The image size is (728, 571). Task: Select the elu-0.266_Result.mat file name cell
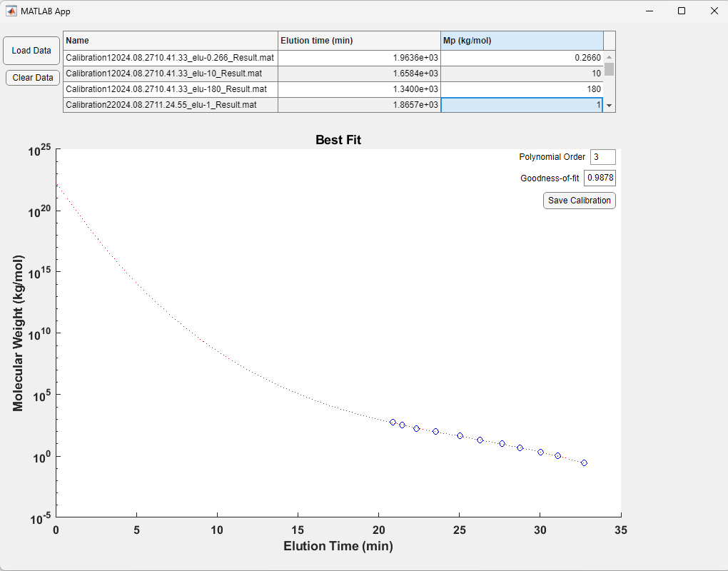point(171,58)
